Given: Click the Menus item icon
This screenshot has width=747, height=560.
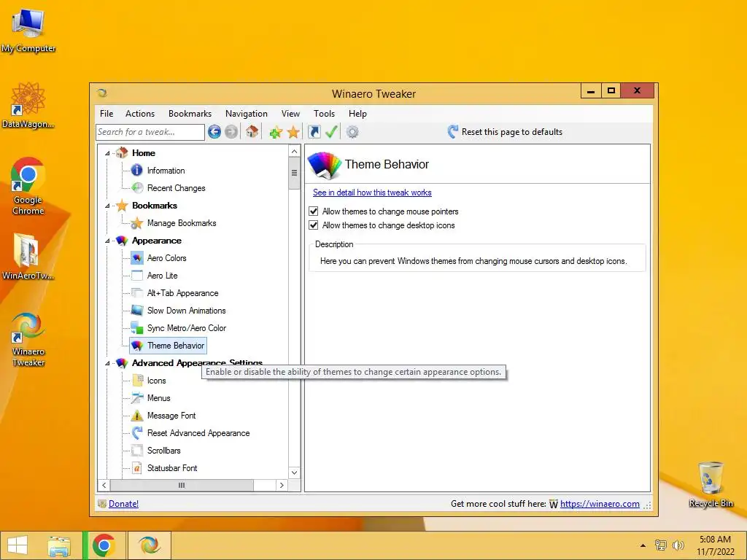Looking at the screenshot, I should 137,397.
